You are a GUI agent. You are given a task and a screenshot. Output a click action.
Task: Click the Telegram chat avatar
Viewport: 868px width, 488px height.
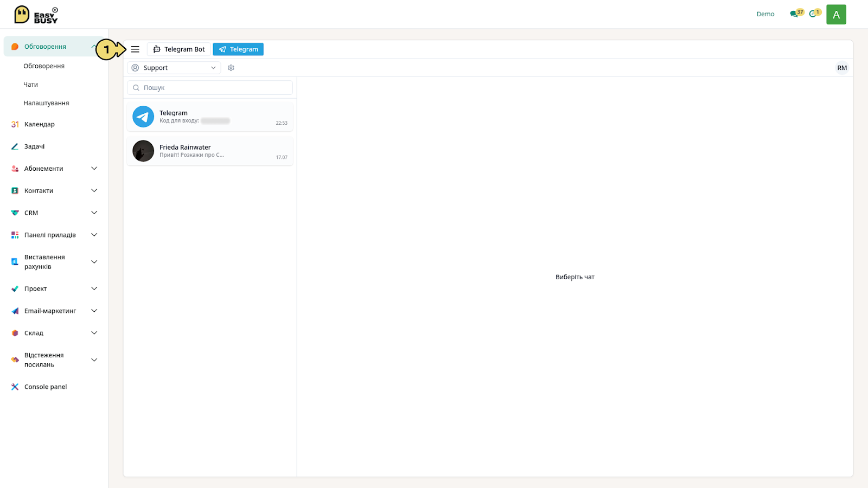click(143, 117)
